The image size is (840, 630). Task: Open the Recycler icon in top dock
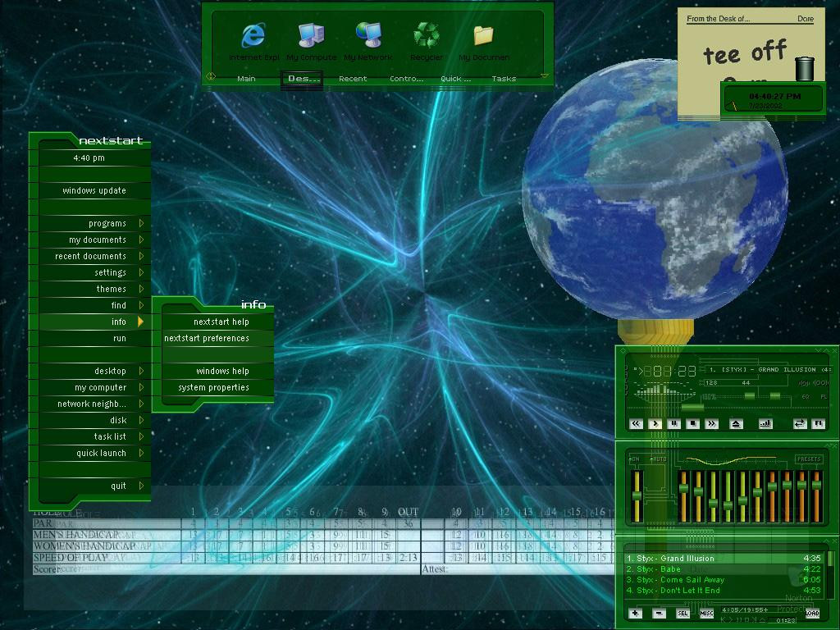pos(427,34)
